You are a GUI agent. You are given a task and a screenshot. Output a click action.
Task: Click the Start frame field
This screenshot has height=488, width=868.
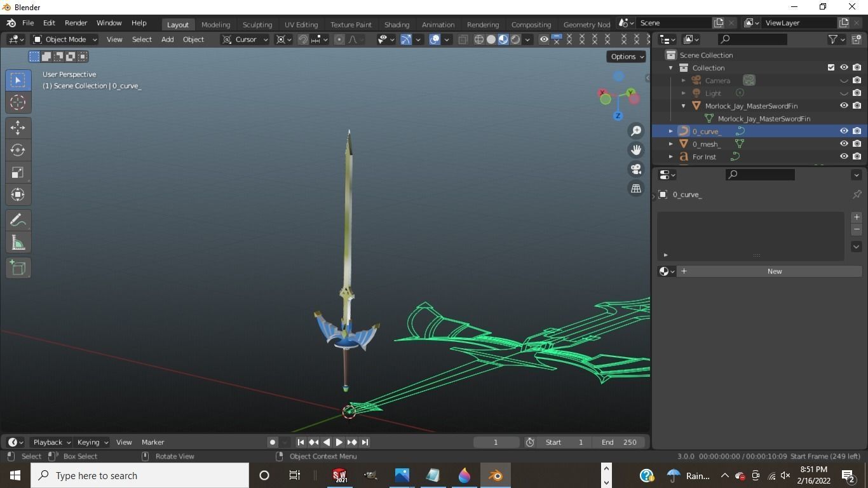coord(564,442)
